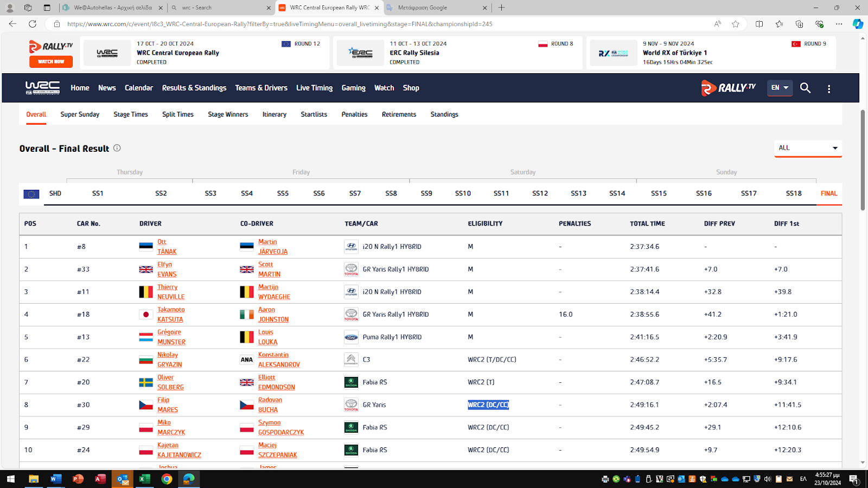Open the taskbar notification center icon
The width and height of the screenshot is (868, 488).
853,479
